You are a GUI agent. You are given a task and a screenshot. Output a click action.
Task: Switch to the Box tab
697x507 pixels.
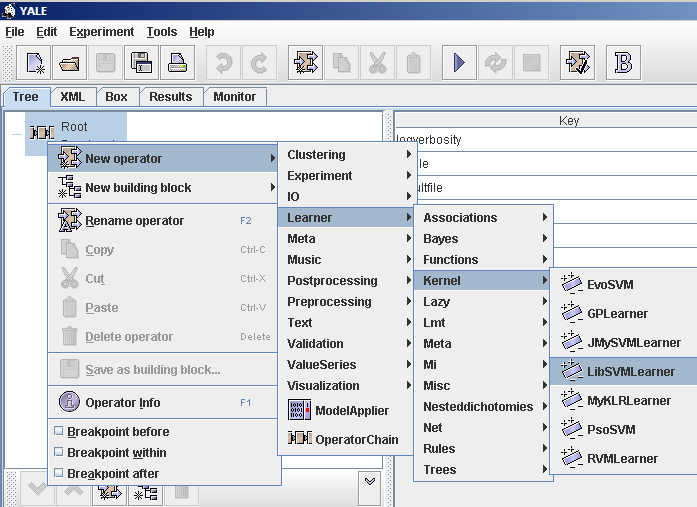pos(116,97)
